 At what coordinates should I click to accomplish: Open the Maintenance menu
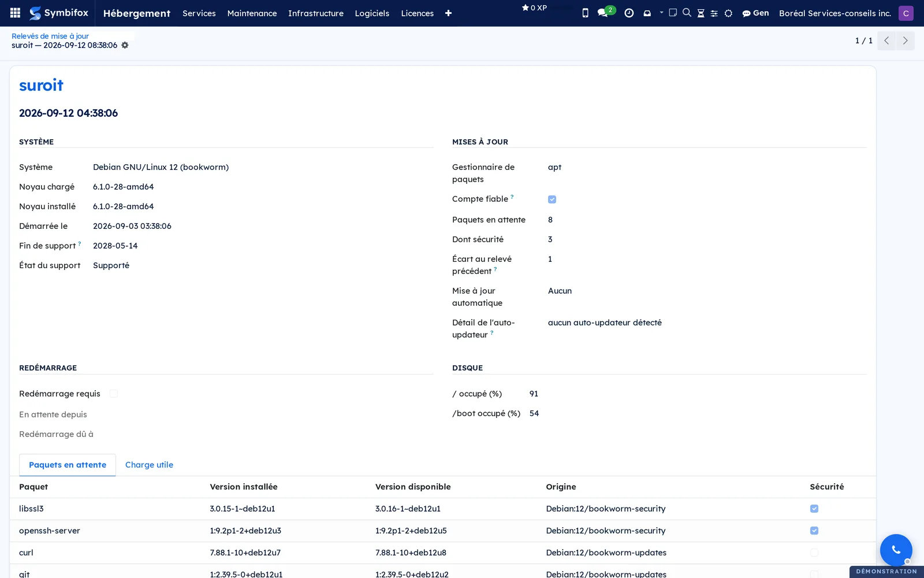coord(252,13)
